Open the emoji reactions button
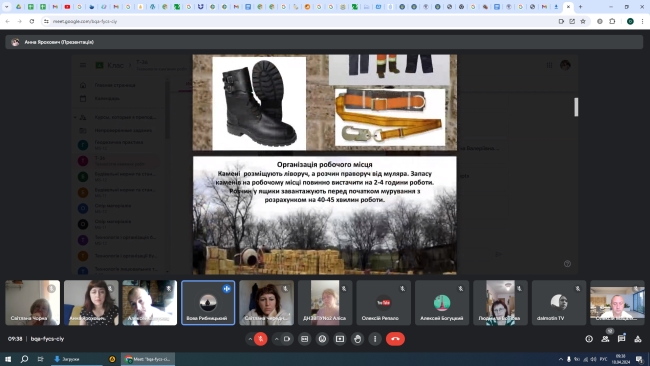 click(323, 339)
